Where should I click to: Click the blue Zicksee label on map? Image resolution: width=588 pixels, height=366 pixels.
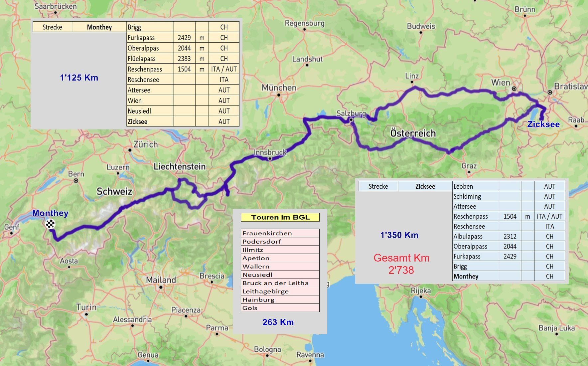[x=543, y=124]
